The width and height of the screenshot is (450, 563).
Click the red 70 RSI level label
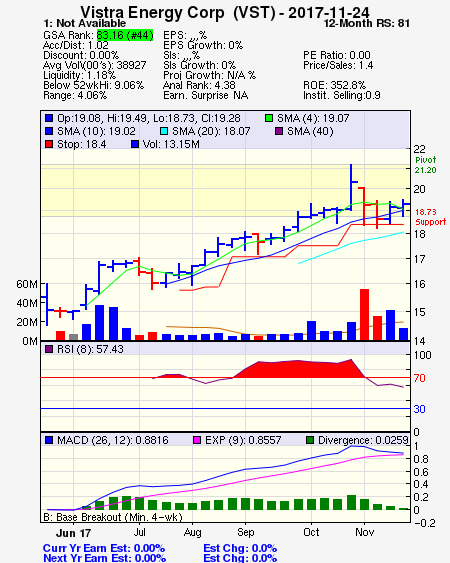coord(419,378)
